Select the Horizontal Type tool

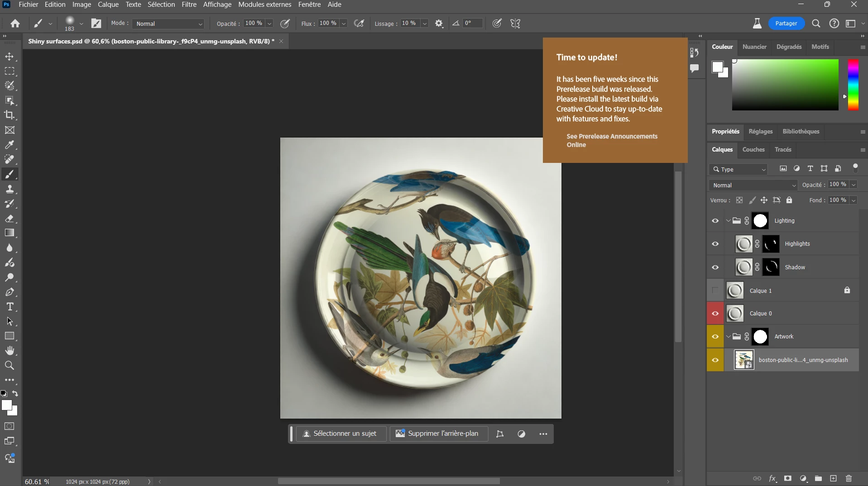(x=10, y=307)
